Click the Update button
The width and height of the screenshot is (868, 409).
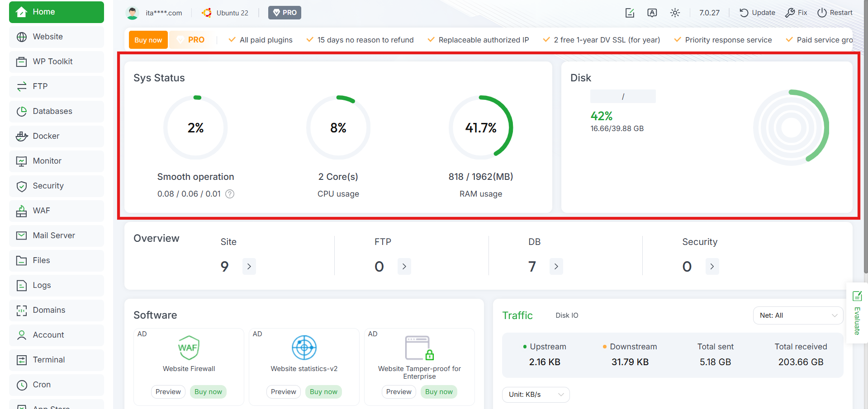tap(757, 13)
